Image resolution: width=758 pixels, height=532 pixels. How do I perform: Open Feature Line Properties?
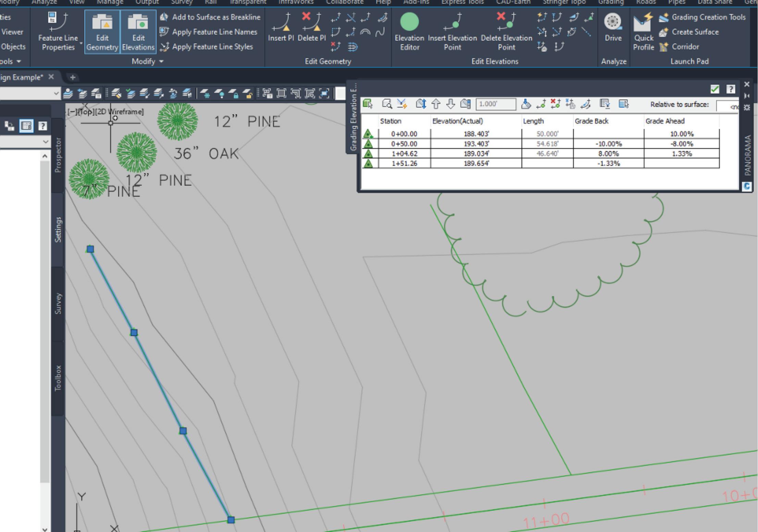point(58,31)
